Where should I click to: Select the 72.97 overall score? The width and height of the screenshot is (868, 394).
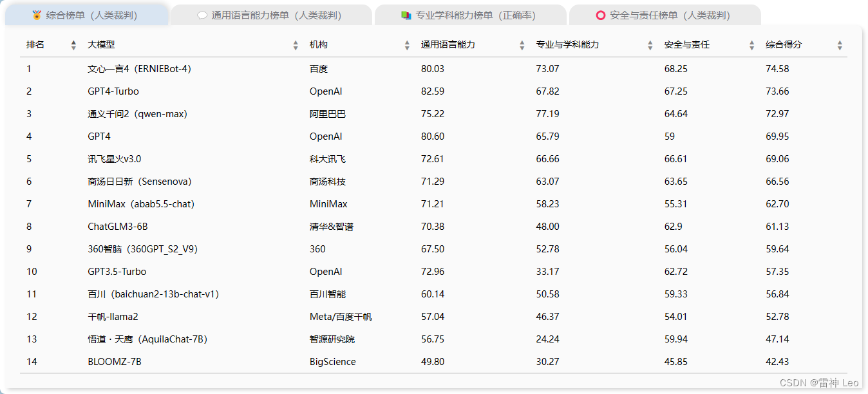(777, 114)
